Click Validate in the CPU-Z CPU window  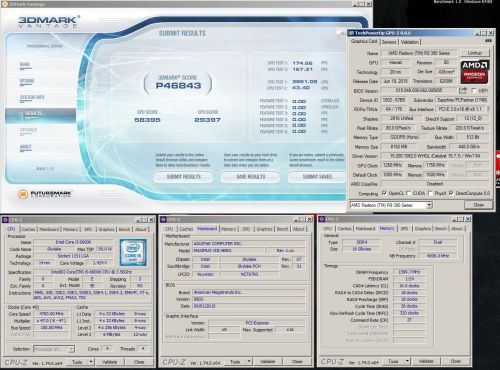pos(110,362)
